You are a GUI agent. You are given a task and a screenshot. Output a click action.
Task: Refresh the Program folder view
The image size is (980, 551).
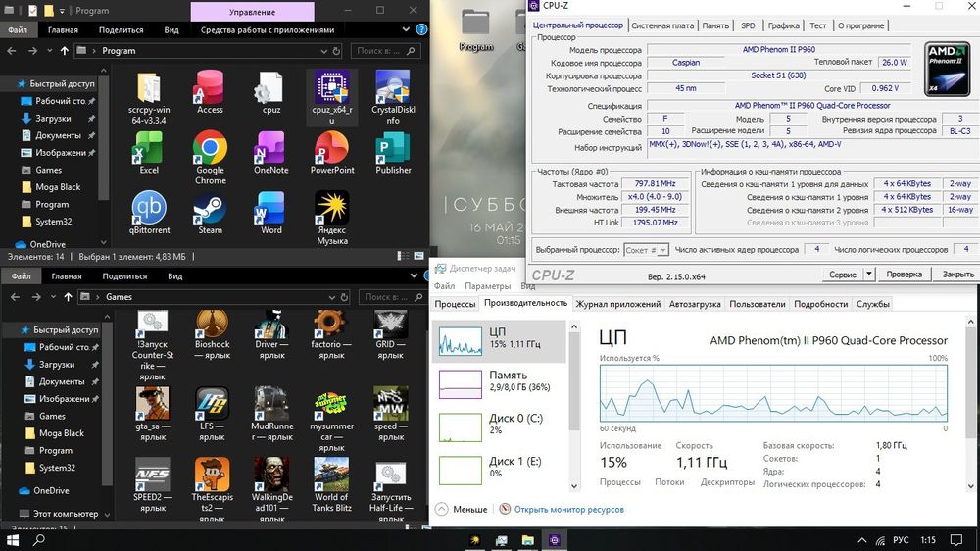click(336, 51)
